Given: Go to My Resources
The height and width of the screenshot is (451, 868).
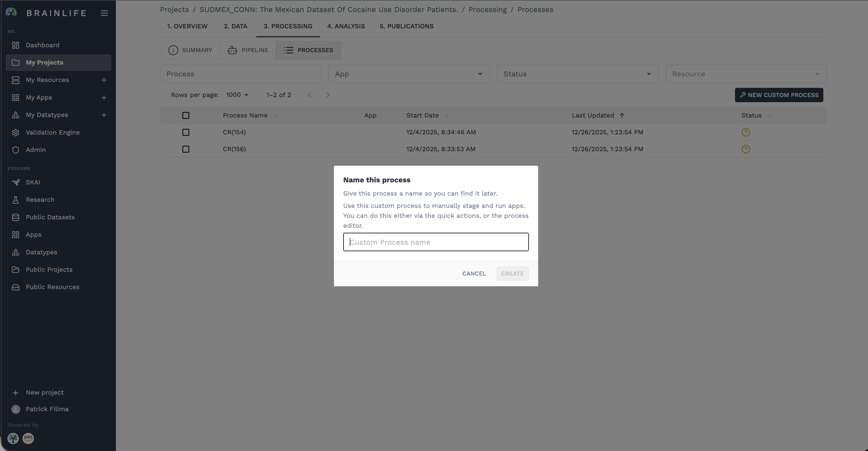Looking at the screenshot, I should click(x=47, y=80).
